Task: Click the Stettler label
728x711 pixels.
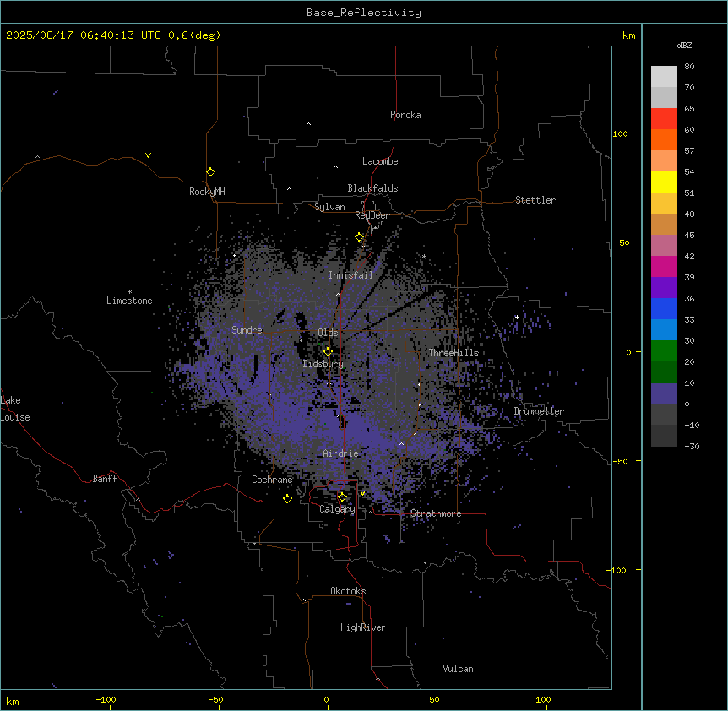Action: (535, 200)
